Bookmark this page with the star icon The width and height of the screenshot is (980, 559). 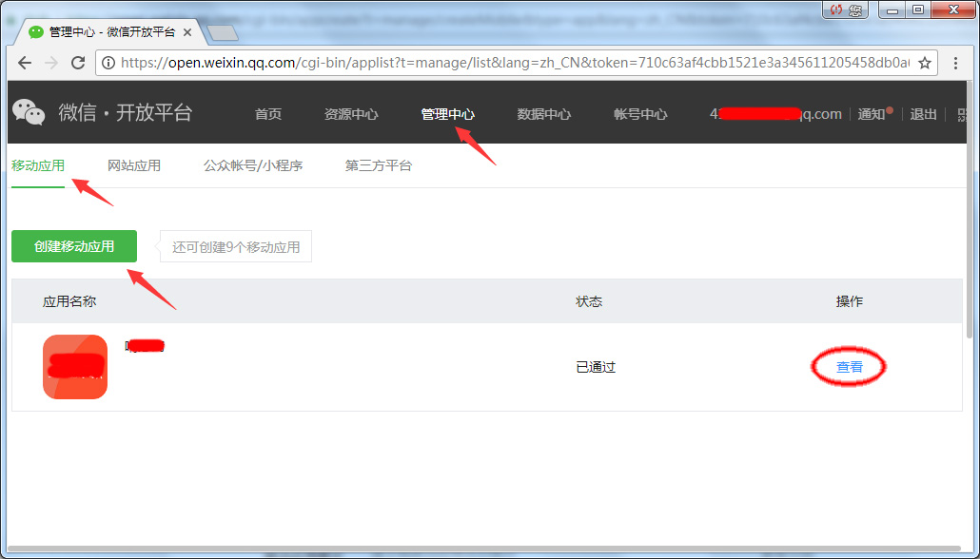click(924, 63)
